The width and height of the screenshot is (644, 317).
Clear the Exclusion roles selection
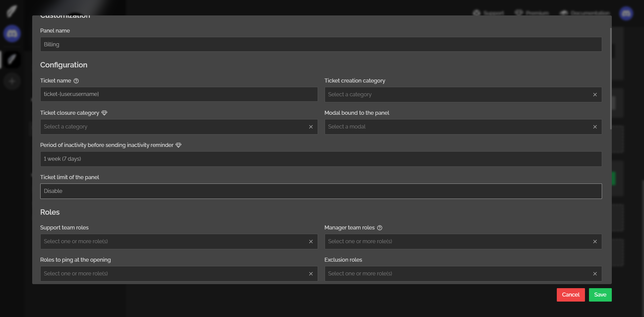click(595, 274)
